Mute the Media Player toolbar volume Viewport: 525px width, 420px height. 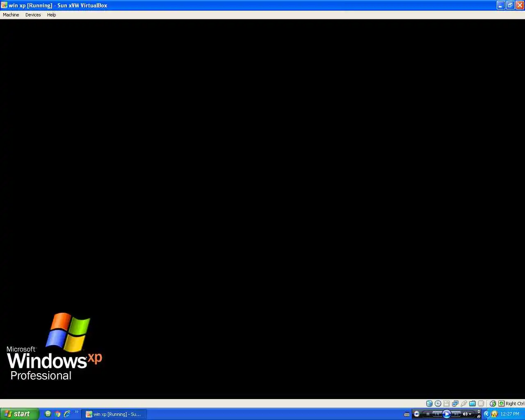[466, 414]
